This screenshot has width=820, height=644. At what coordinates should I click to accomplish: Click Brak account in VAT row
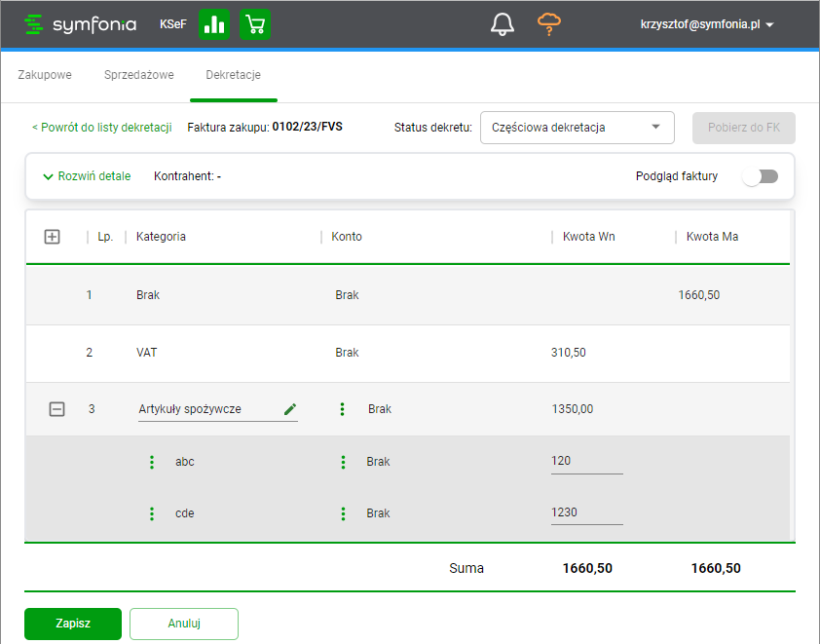[x=348, y=353]
